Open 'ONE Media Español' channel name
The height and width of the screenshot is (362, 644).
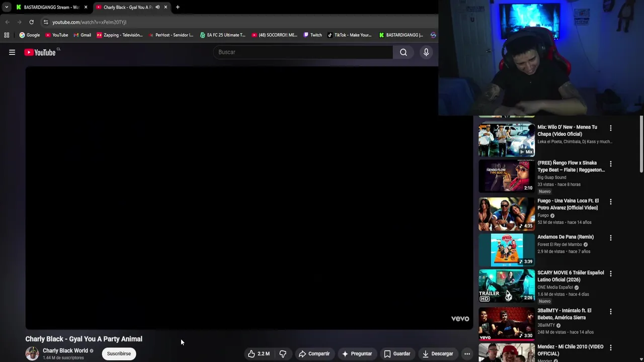[555, 288]
